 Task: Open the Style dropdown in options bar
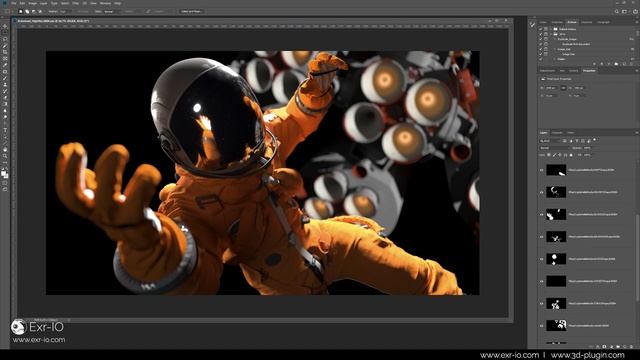coord(111,11)
